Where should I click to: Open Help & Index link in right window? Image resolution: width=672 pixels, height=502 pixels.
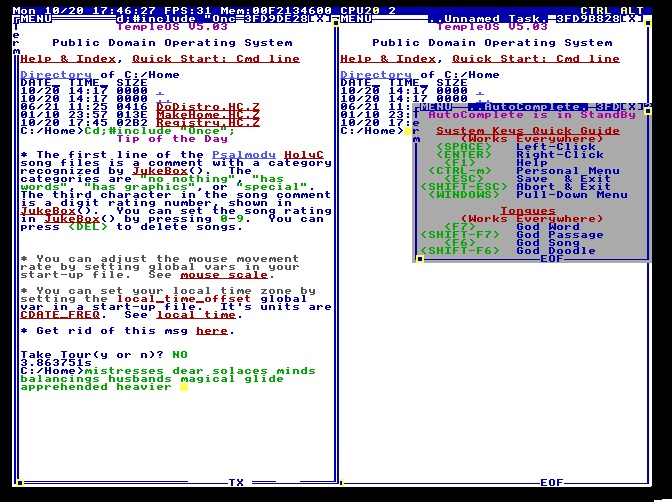[x=388, y=59]
